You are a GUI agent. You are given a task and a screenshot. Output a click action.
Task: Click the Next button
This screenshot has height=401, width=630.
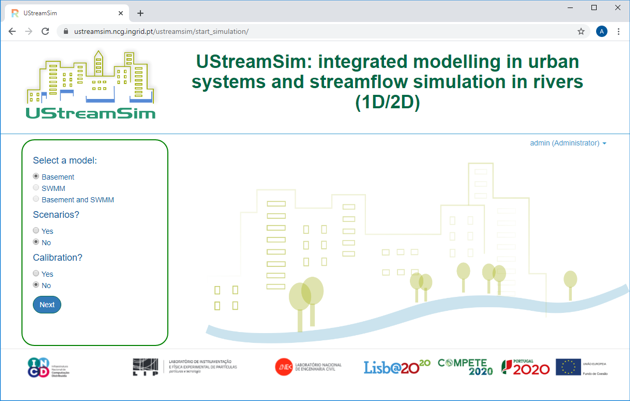pyautogui.click(x=47, y=305)
